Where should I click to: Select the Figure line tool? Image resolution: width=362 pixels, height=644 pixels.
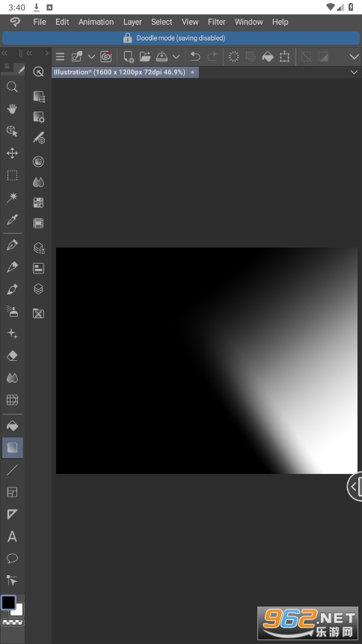(x=12, y=470)
